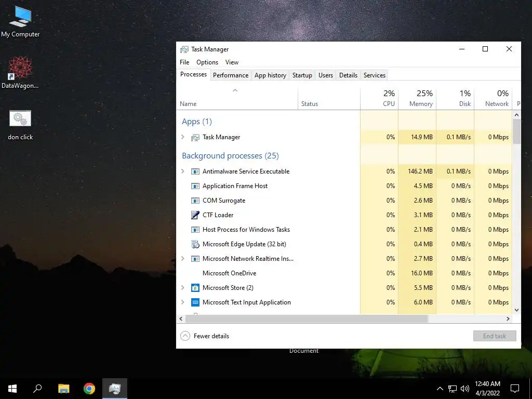This screenshot has height=399, width=532.
Task: Click the Task Manager app row icon
Action: pos(195,137)
